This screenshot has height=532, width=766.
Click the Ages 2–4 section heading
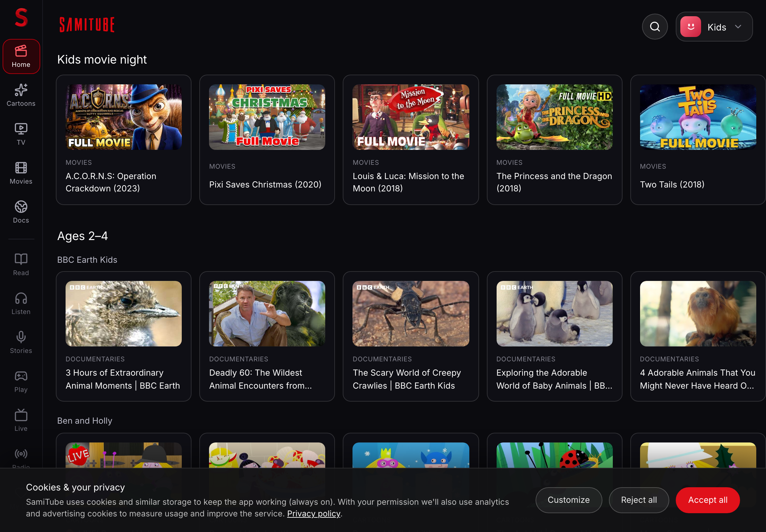coord(83,236)
